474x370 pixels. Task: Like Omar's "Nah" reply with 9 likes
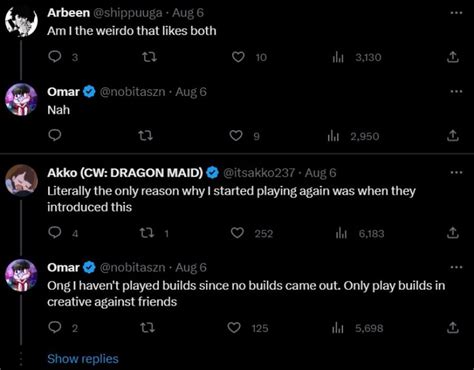point(236,136)
